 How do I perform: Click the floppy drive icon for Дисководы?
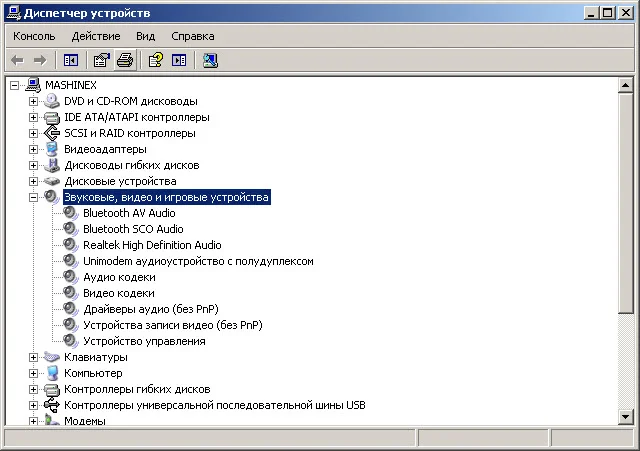(x=52, y=165)
